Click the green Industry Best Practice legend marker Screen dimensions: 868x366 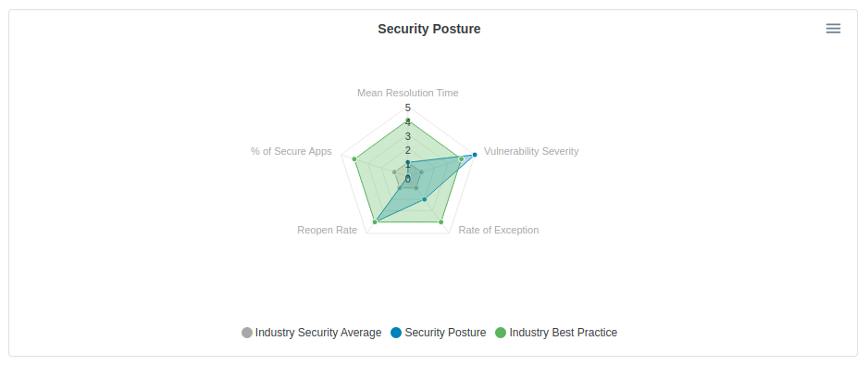pos(501,333)
